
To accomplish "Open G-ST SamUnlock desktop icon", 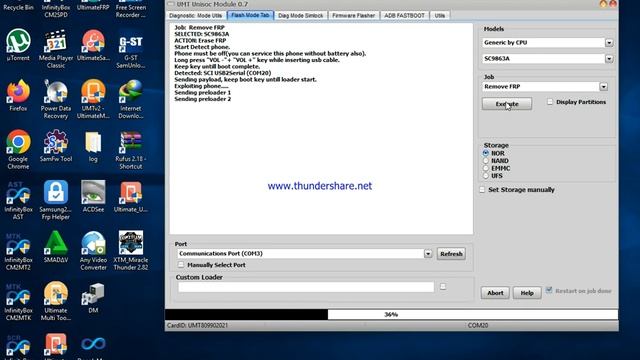I will tap(131, 48).
